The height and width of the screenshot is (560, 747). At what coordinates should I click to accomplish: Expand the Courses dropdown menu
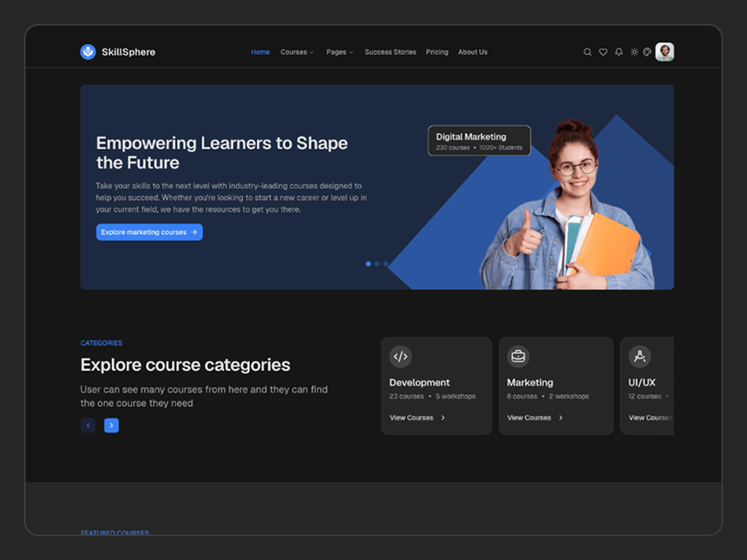(297, 52)
